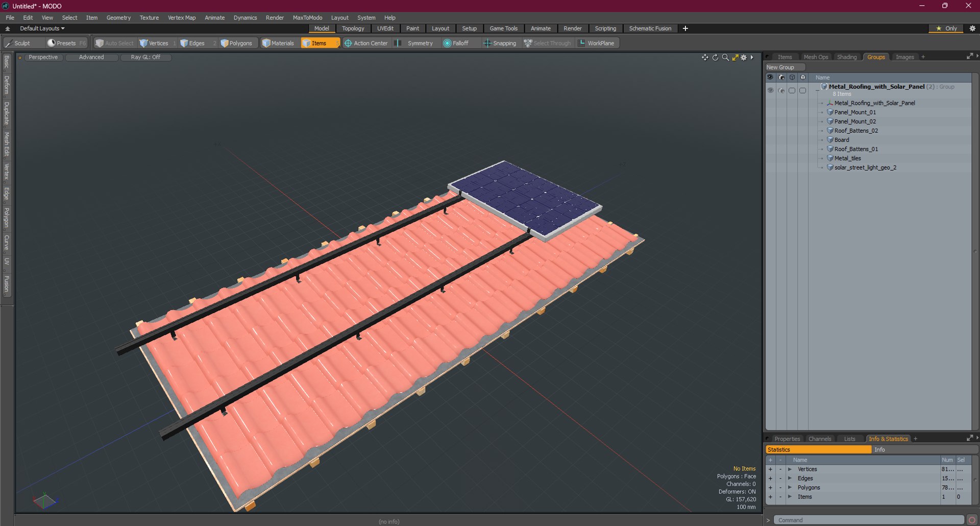Toggle visibility eye of Metal_Roofing group
980x526 pixels.
pyautogui.click(x=770, y=90)
